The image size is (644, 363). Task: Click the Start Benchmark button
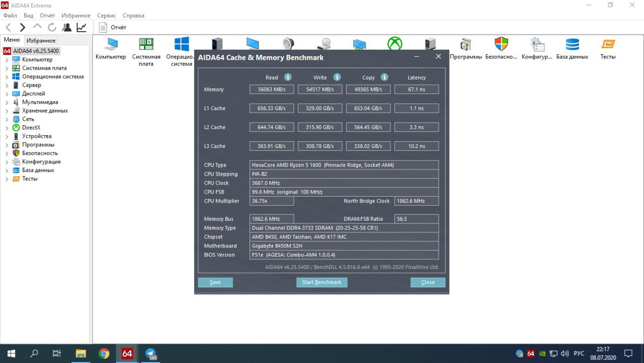321,282
